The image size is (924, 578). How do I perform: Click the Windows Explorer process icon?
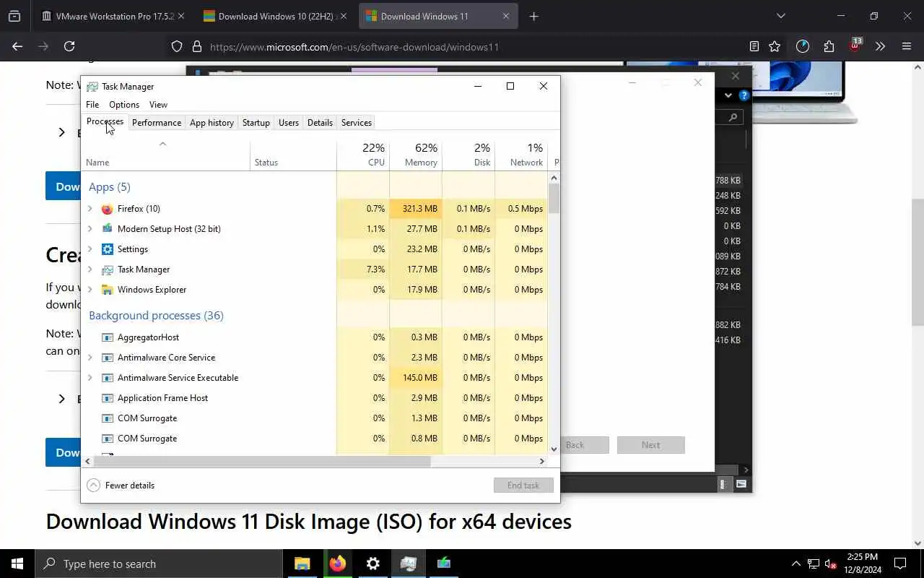108,290
